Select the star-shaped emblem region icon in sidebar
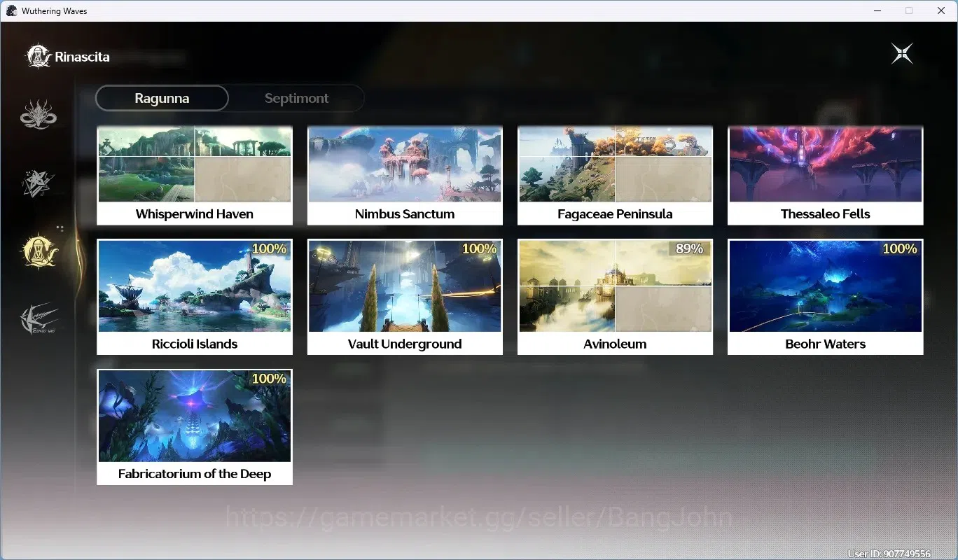The image size is (958, 560). tap(39, 183)
